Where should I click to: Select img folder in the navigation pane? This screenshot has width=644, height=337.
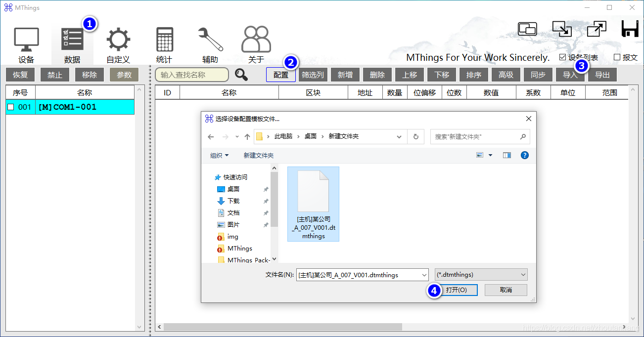pyautogui.click(x=232, y=236)
